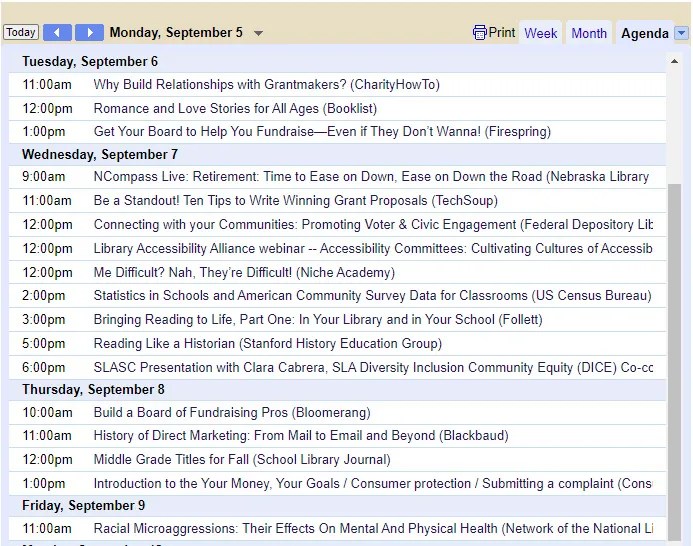Open Connecting with your Communities event
This screenshot has width=693, height=546.
(373, 224)
